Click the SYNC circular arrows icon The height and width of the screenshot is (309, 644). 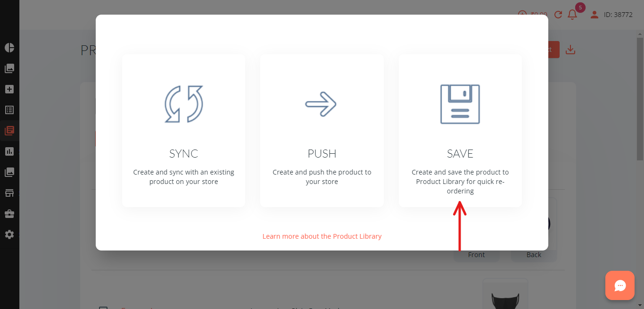coord(184,104)
